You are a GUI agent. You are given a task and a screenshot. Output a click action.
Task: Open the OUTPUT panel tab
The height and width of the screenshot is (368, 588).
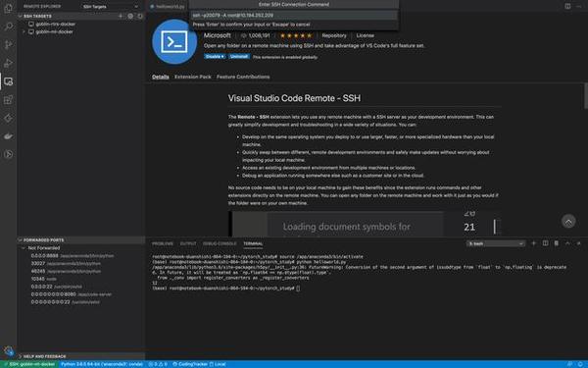click(x=188, y=243)
